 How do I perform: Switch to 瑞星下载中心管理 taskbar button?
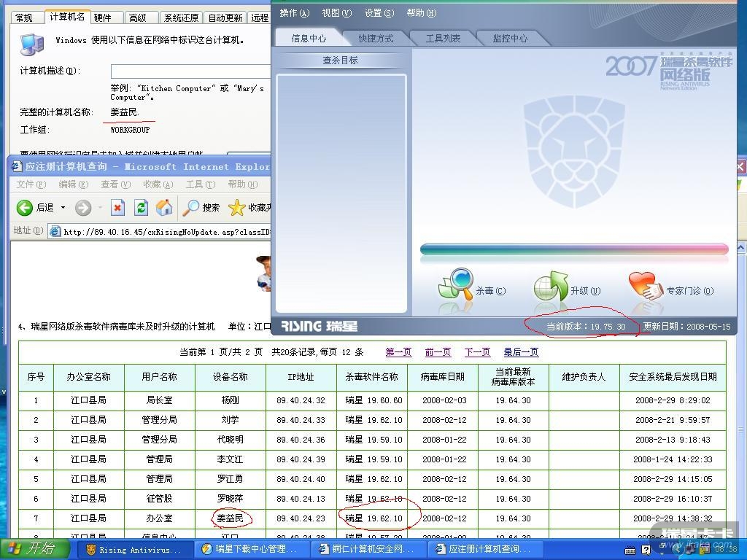(251, 550)
